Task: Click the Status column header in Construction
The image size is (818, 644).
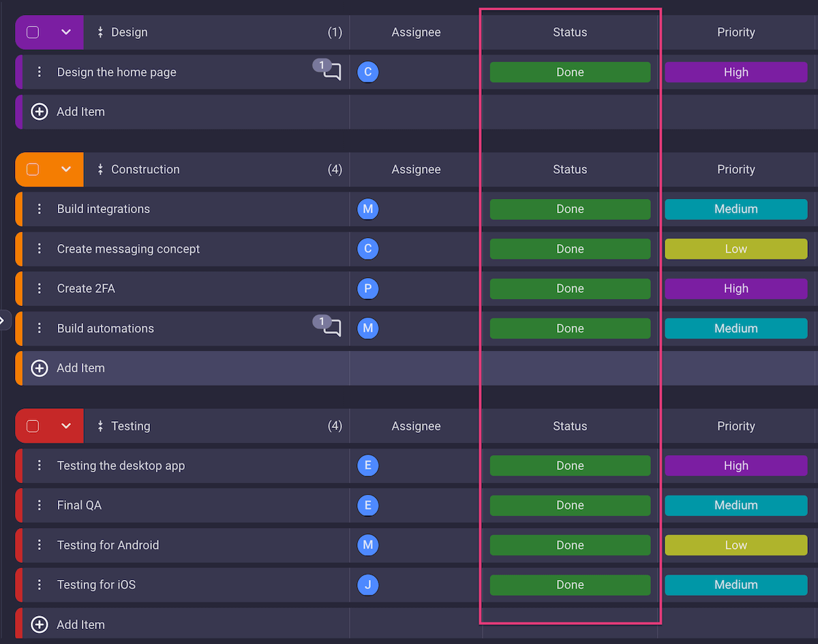Action: click(x=570, y=170)
